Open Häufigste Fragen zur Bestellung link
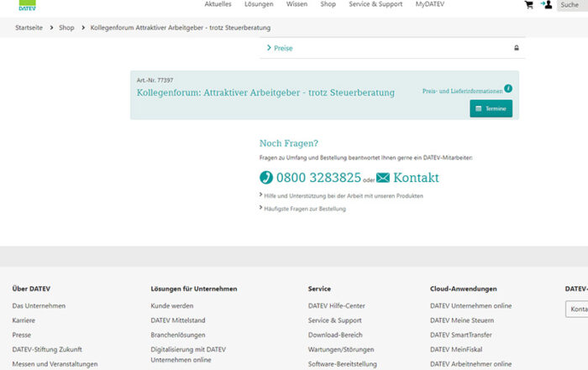588x370 pixels. pyautogui.click(x=304, y=209)
